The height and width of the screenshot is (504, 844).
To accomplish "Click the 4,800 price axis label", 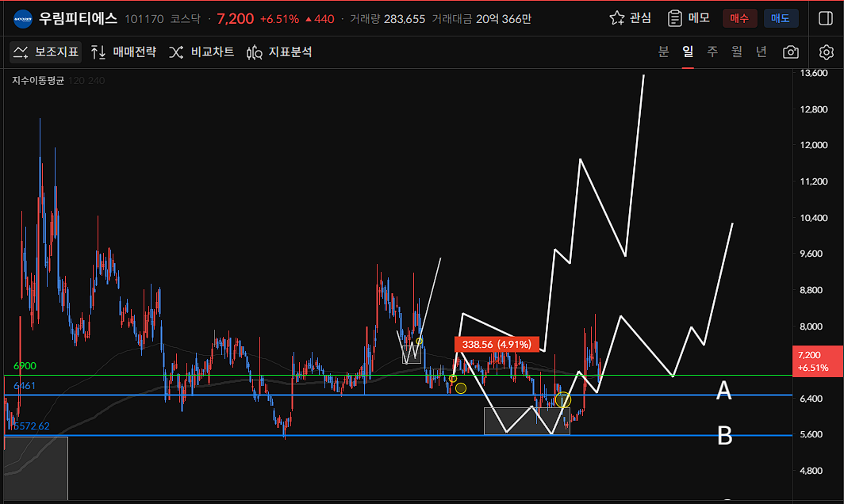I will (811, 471).
